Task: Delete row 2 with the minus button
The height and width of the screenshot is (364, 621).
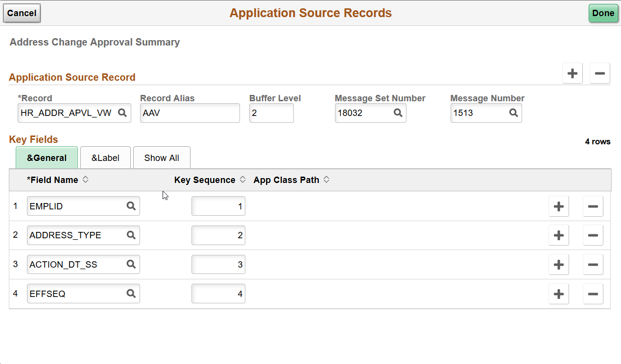Action: [593, 235]
